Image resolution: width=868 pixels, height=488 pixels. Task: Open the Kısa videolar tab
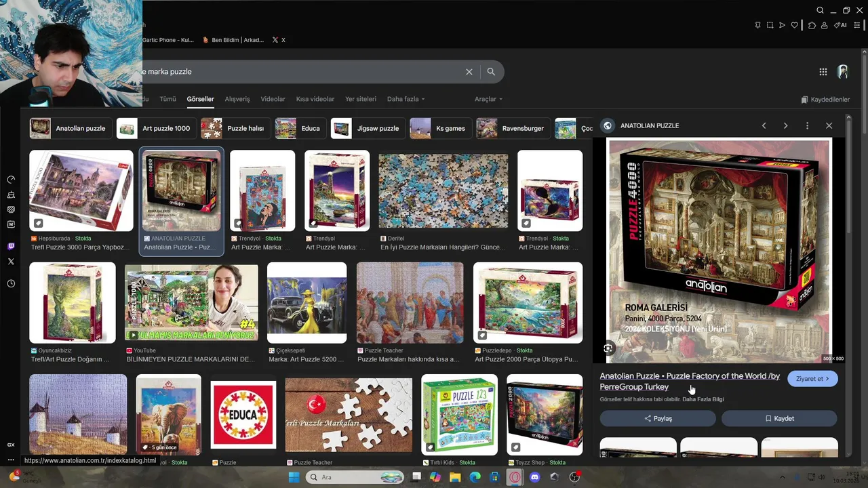click(315, 99)
